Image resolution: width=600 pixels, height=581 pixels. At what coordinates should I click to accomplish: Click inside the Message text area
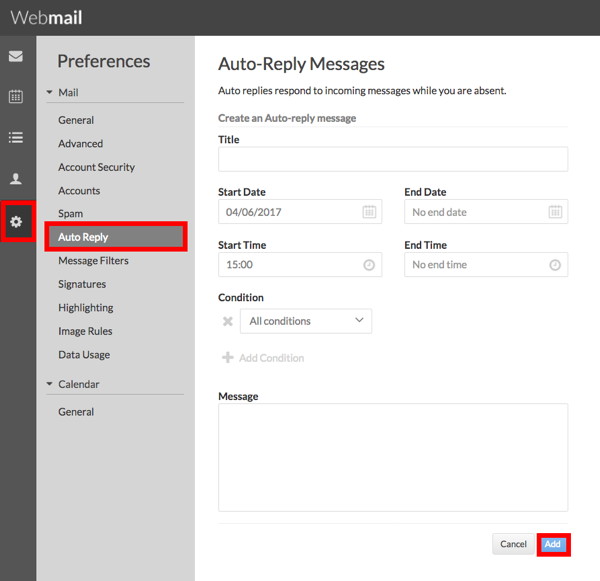[x=393, y=457]
